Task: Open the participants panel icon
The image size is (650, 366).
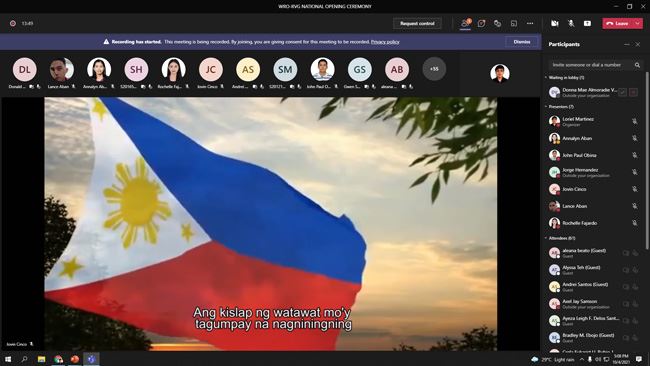Action: coord(465,24)
